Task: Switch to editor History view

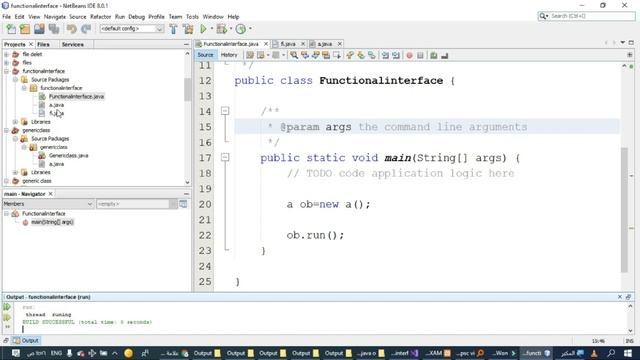Action: (x=229, y=55)
